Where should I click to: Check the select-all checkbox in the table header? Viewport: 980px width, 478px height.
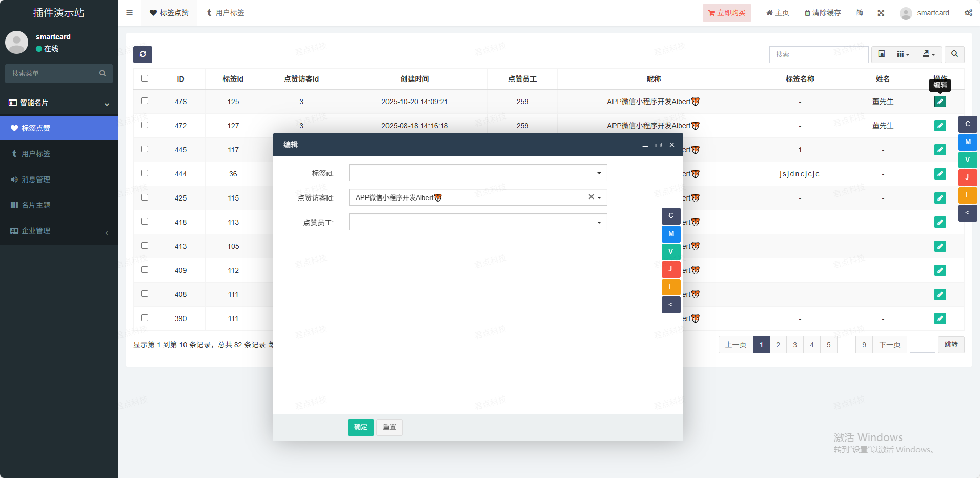coord(145,78)
